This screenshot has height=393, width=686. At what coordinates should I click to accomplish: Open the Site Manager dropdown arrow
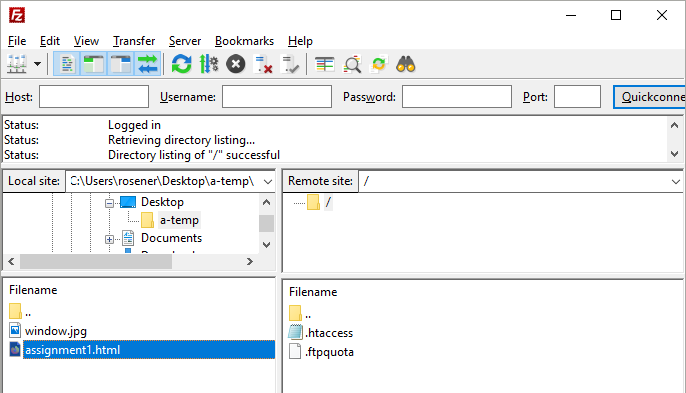pyautogui.click(x=38, y=64)
